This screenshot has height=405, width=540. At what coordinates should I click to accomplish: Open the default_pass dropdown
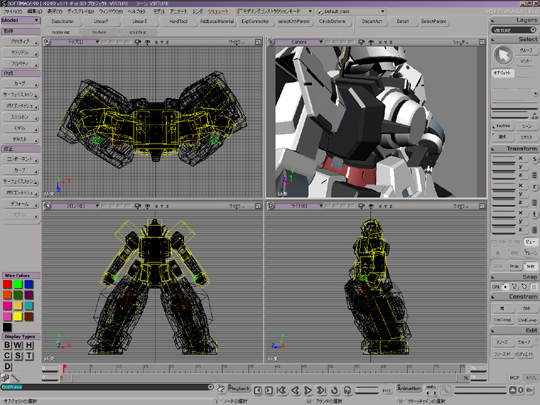coord(351,11)
